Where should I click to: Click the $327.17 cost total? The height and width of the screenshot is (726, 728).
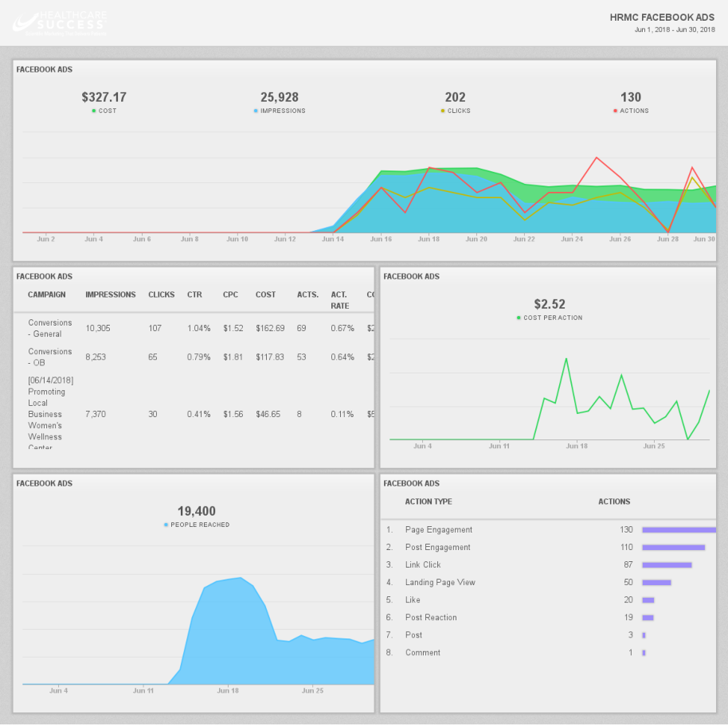(104, 97)
